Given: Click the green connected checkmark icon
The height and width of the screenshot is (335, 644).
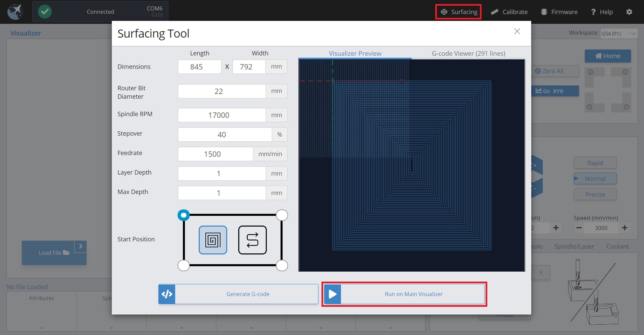Looking at the screenshot, I should point(45,12).
